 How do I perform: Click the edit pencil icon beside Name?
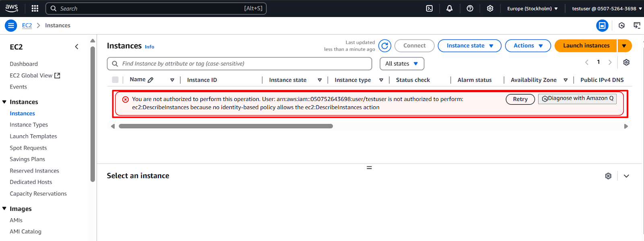point(151,80)
